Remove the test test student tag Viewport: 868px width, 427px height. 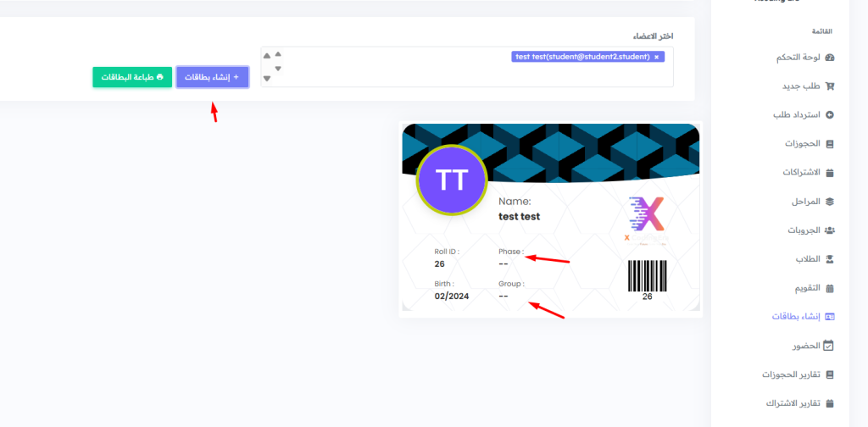657,57
